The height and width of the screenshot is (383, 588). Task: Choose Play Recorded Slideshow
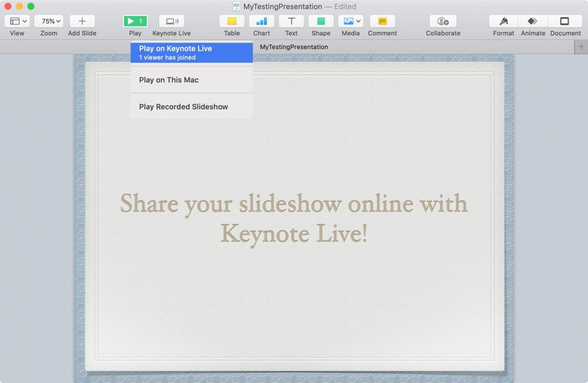pos(192,107)
